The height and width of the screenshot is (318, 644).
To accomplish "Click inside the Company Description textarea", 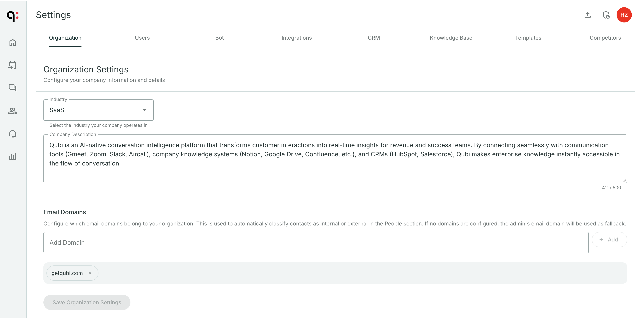I will [335, 159].
